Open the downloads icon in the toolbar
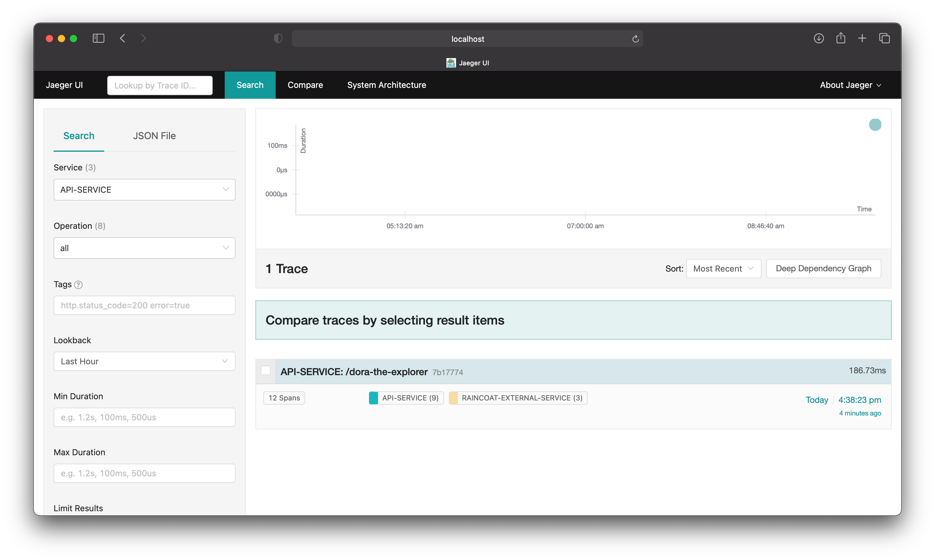 818,38
